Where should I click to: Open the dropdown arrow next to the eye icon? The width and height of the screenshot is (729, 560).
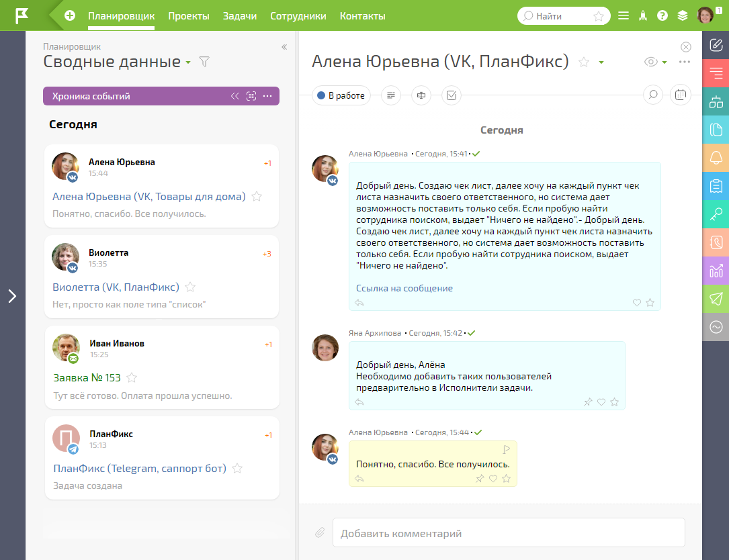point(664,62)
